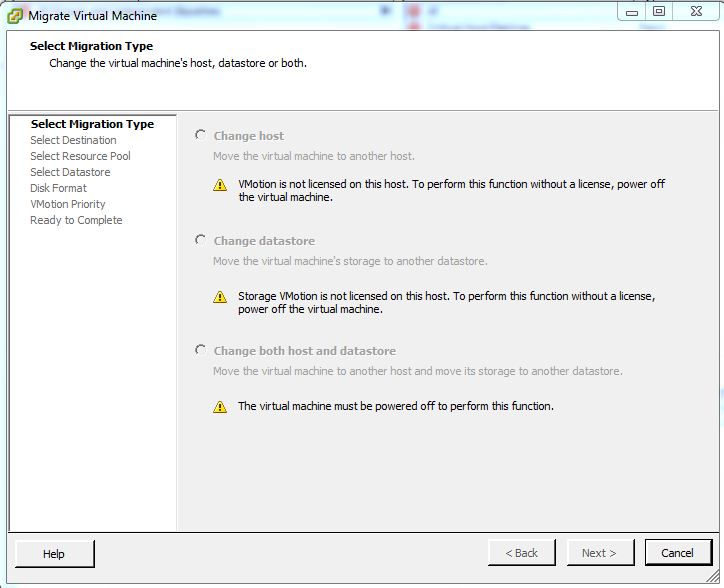This screenshot has width=724, height=588.
Task: Select the Change datastore radio button
Action: coord(200,240)
